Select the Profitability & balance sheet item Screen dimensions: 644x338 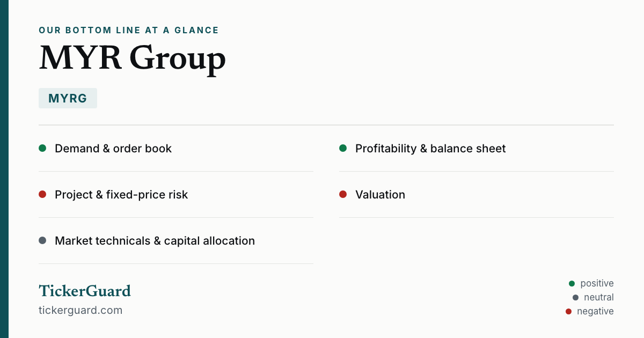[477, 149]
